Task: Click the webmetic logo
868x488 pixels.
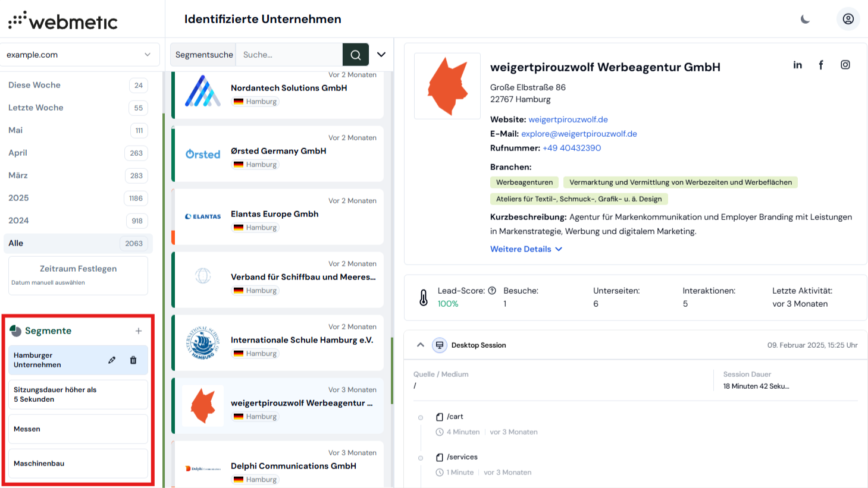Action: click(x=62, y=21)
